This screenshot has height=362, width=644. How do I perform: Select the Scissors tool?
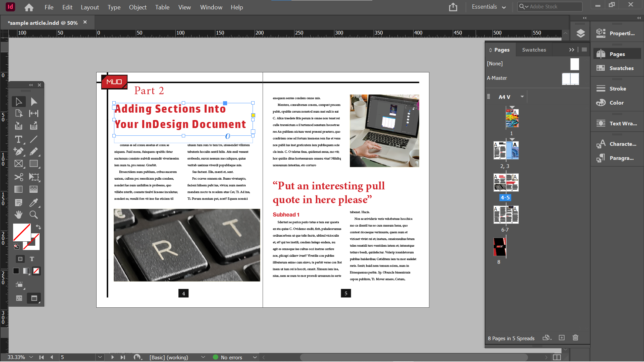click(x=18, y=177)
